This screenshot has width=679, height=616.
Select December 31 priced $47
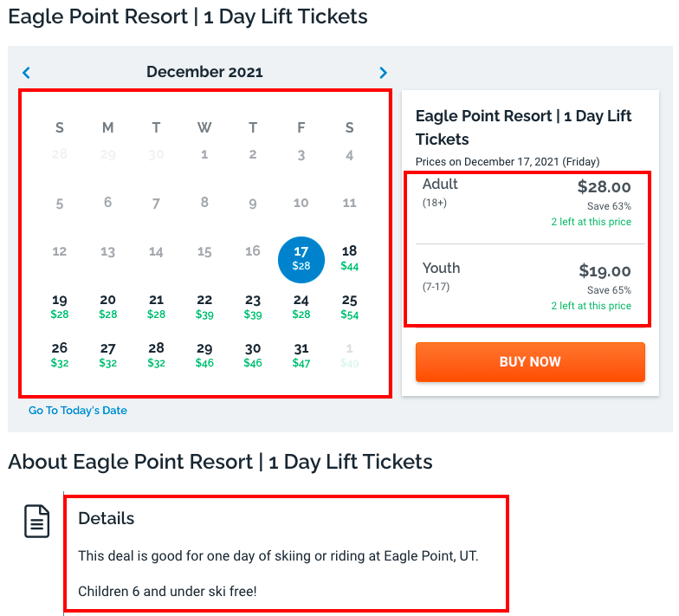[301, 355]
